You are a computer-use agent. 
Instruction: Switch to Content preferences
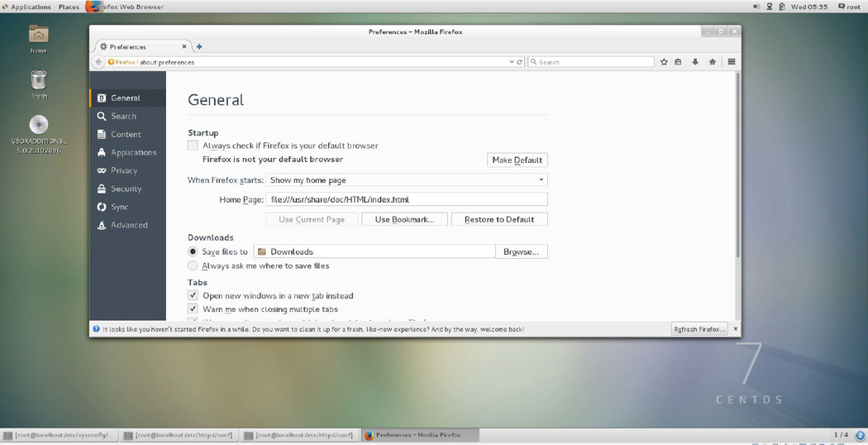click(x=127, y=135)
